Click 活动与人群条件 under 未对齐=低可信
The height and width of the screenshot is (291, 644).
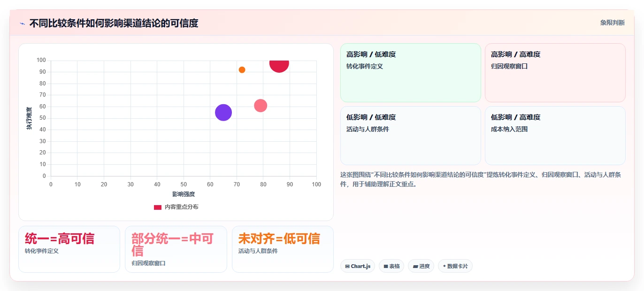click(258, 251)
